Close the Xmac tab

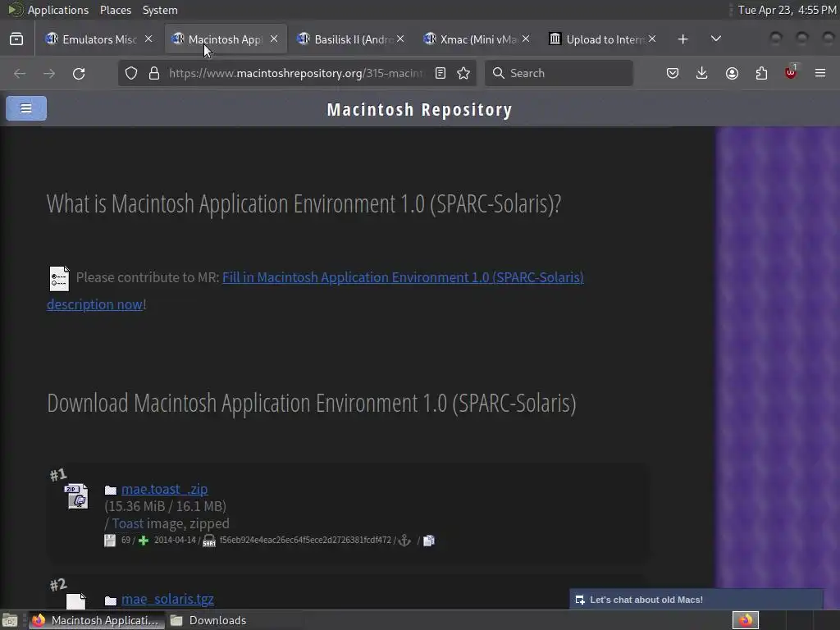[526, 39]
